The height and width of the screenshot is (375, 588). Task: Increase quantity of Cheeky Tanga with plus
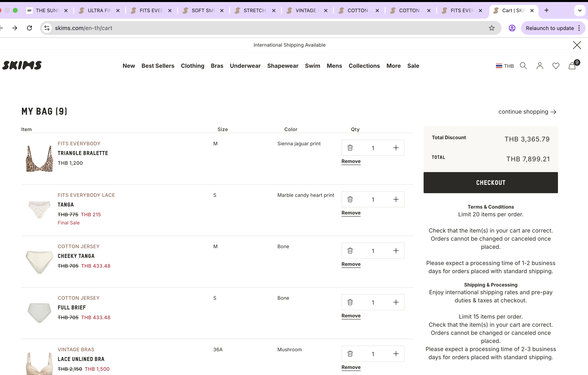396,250
